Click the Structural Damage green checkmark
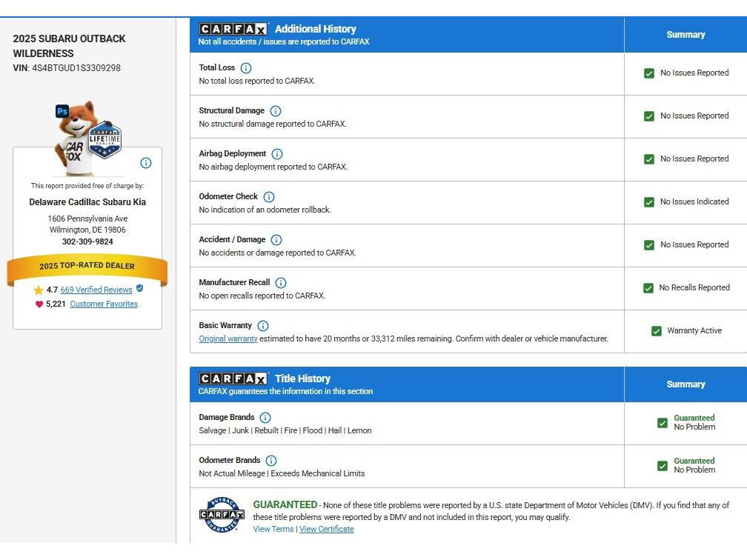The width and height of the screenshot is (747, 560). click(649, 116)
